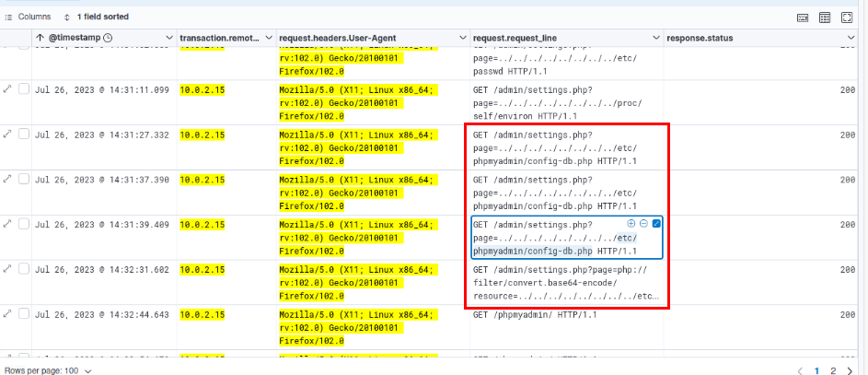The height and width of the screenshot is (375, 868).
Task: Click User-Agent cell in 14:31:27.332 row
Action: (x=373, y=147)
